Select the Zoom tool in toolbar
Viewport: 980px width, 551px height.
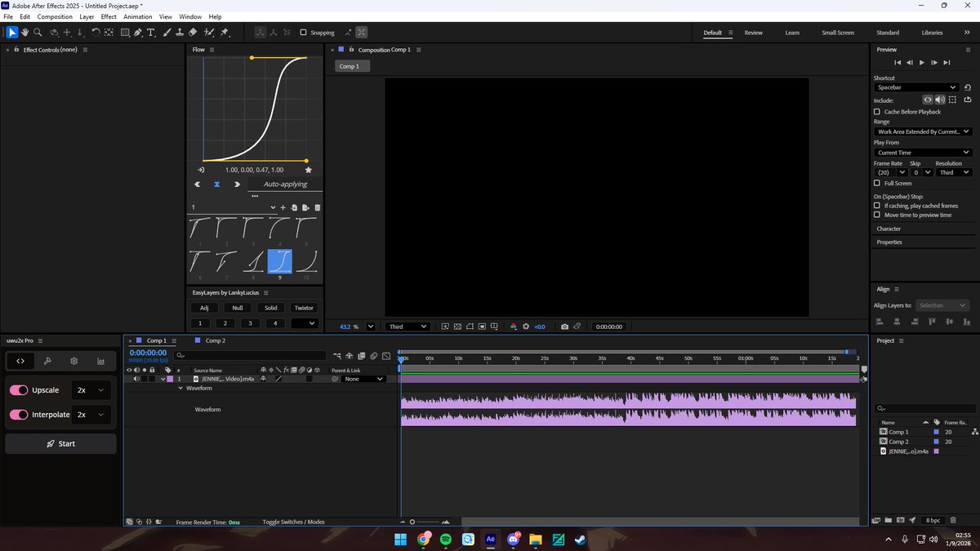pyautogui.click(x=38, y=33)
